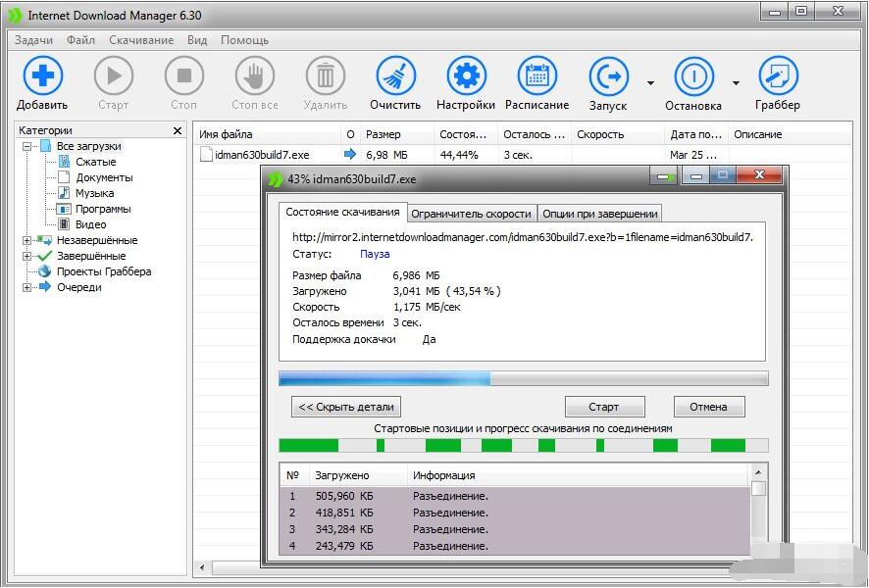Click the download URL text in dialog
The width and height of the screenshot is (869, 588).
click(523, 237)
